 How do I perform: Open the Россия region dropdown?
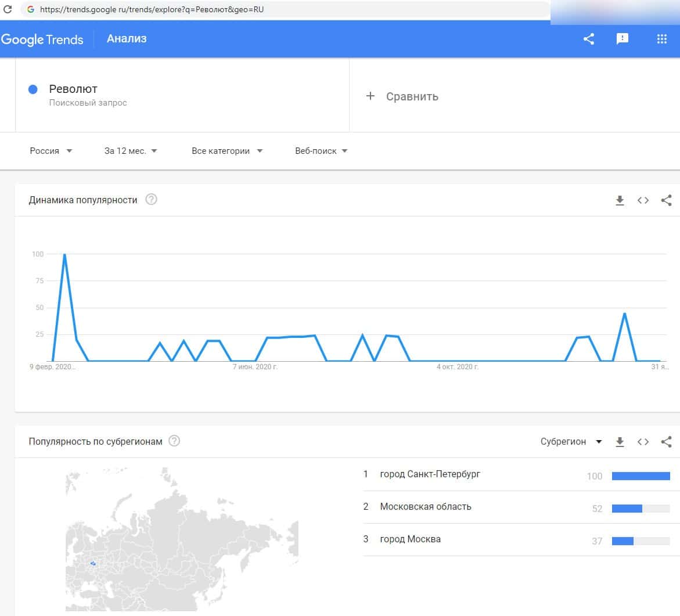[x=51, y=151]
